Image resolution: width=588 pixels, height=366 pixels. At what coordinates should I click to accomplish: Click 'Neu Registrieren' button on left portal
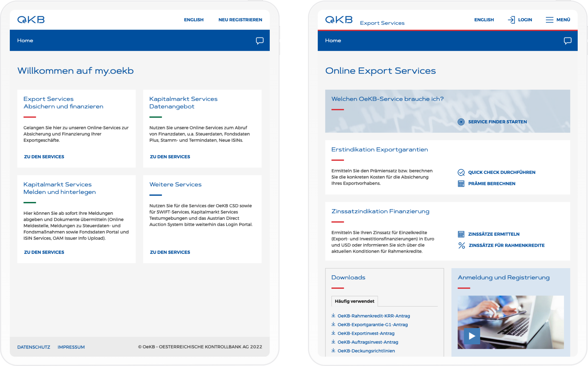[240, 20]
